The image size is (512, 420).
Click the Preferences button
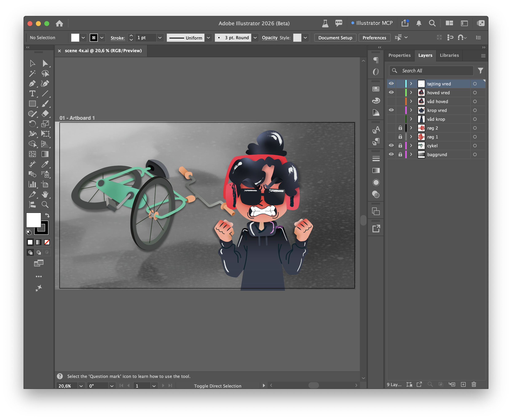374,38
